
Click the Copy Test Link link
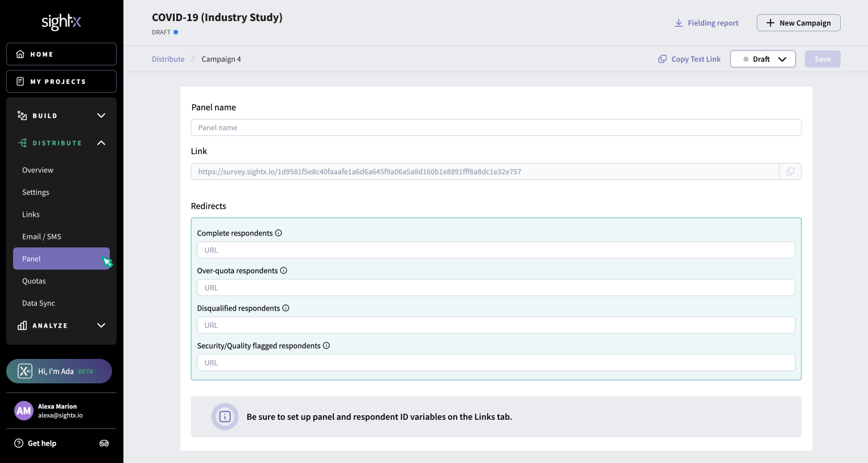[689, 59]
